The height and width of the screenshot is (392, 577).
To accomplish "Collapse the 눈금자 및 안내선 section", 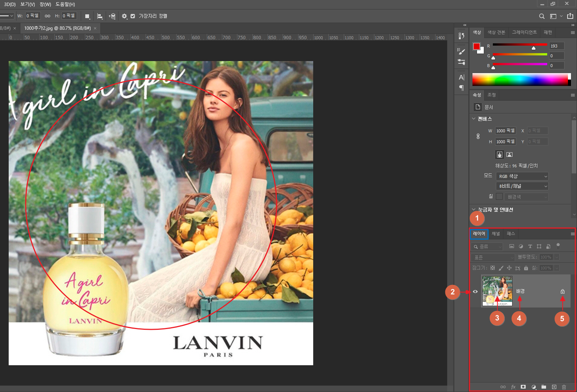I will [x=474, y=210].
